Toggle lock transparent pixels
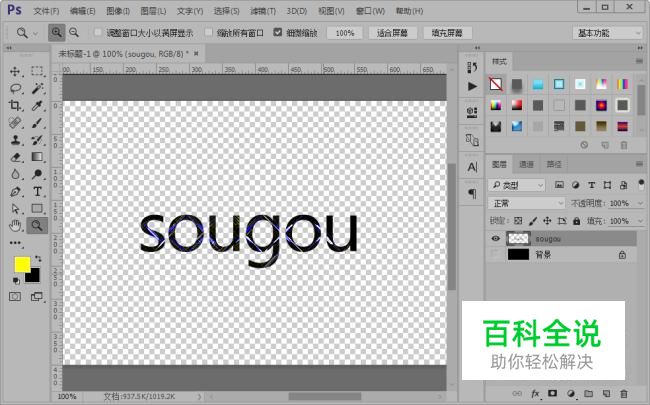 click(518, 221)
